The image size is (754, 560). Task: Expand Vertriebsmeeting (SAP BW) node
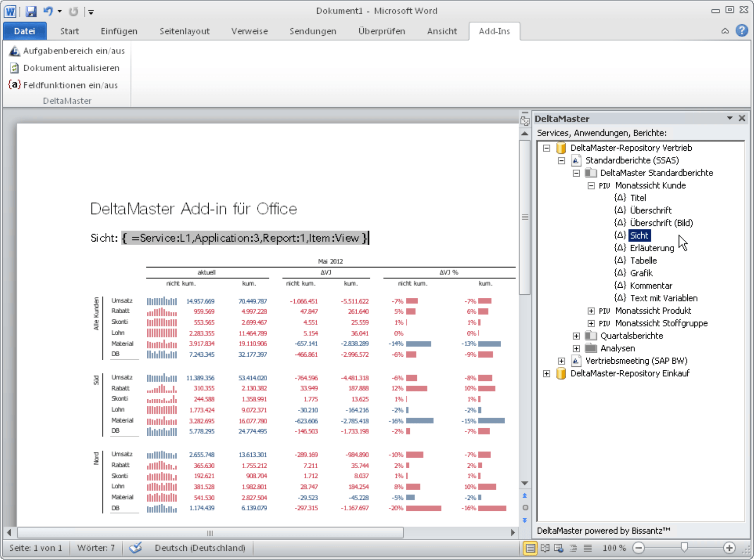click(x=562, y=361)
